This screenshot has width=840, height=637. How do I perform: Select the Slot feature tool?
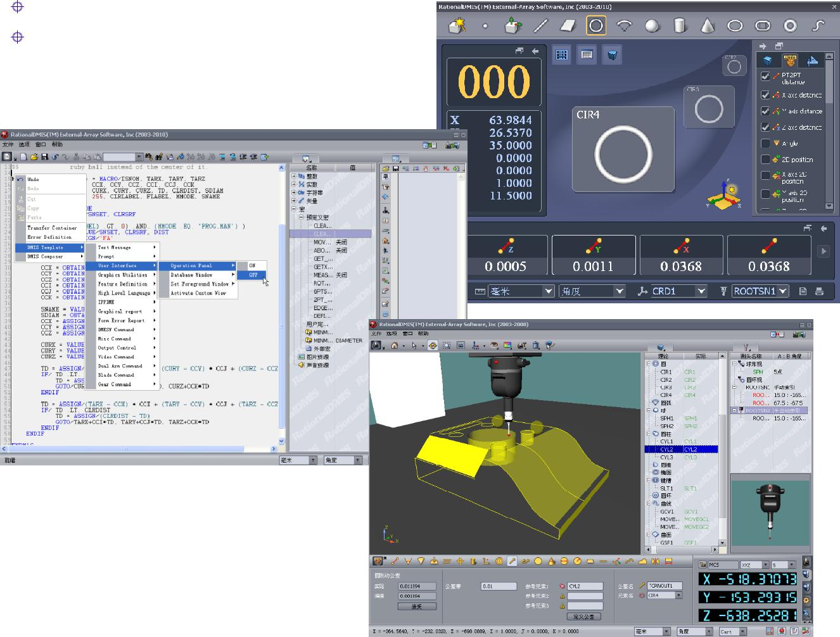tap(763, 26)
